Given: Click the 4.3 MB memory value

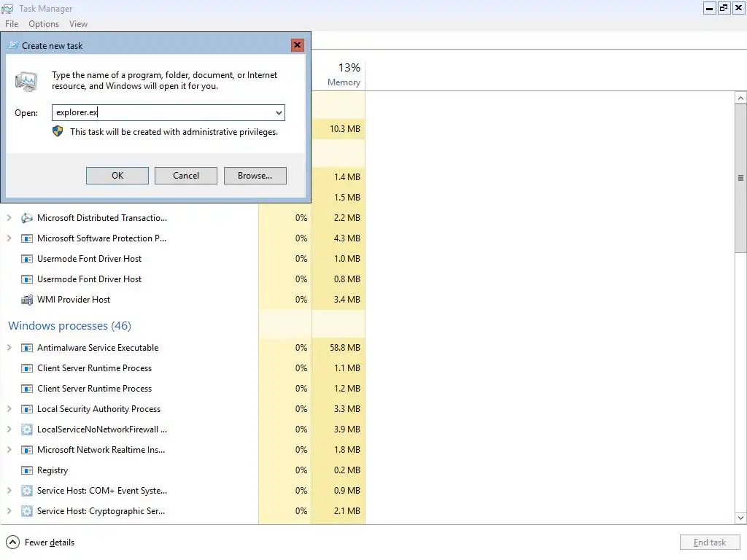Looking at the screenshot, I should (x=347, y=238).
